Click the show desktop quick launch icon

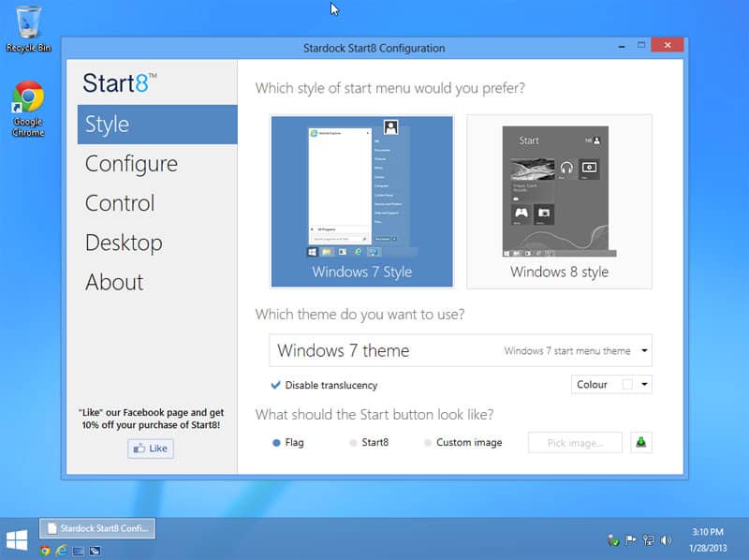click(78, 551)
